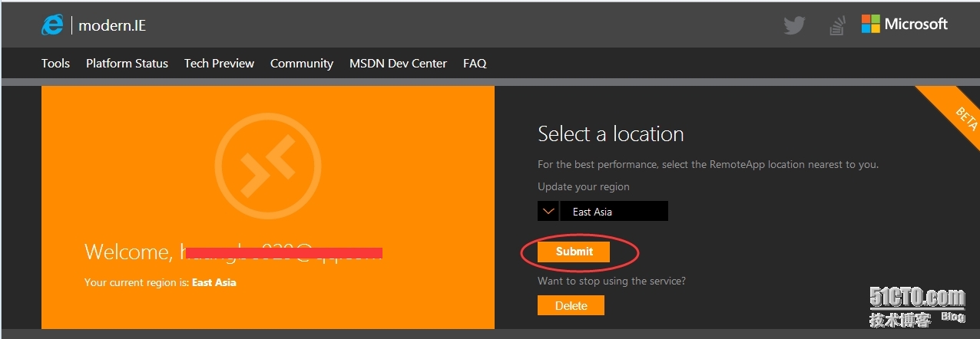Click the Delete button

pos(571,305)
